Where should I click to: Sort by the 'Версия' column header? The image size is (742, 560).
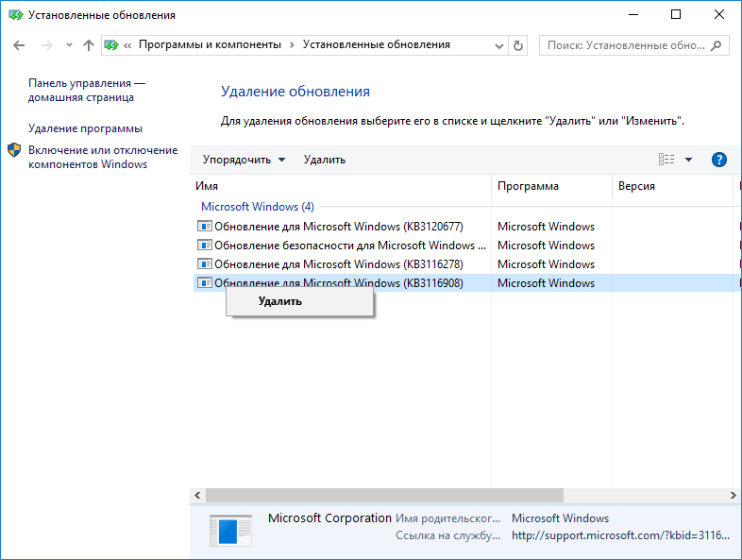click(673, 186)
